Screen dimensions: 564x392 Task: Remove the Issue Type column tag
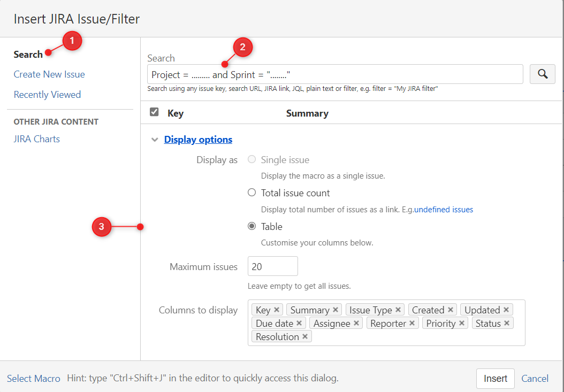(398, 310)
